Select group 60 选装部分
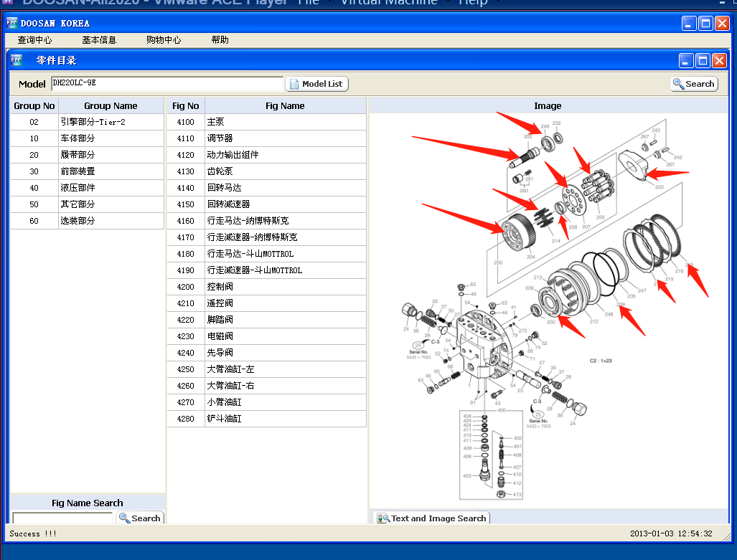This screenshot has height=560, width=737. 87,221
